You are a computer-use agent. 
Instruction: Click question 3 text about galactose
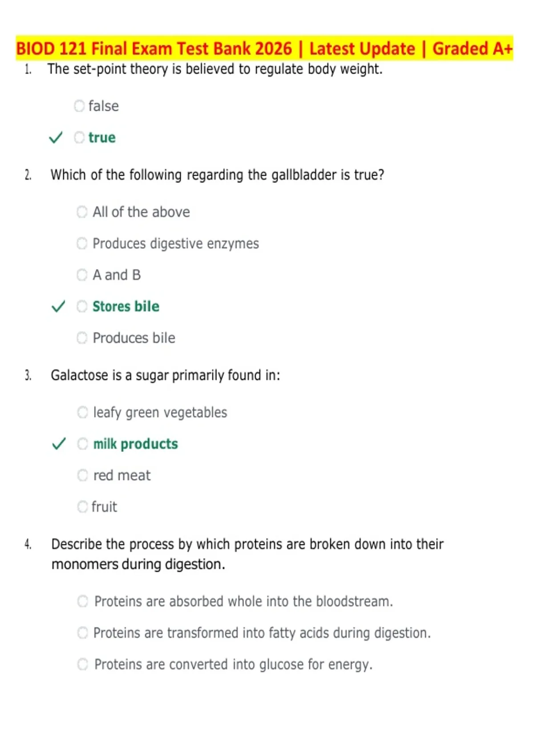point(166,375)
